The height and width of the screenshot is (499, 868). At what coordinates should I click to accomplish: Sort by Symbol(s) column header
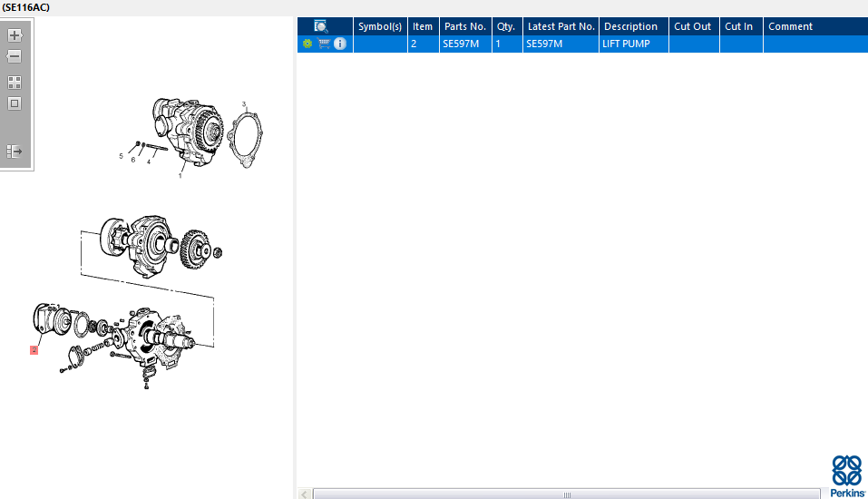[380, 26]
